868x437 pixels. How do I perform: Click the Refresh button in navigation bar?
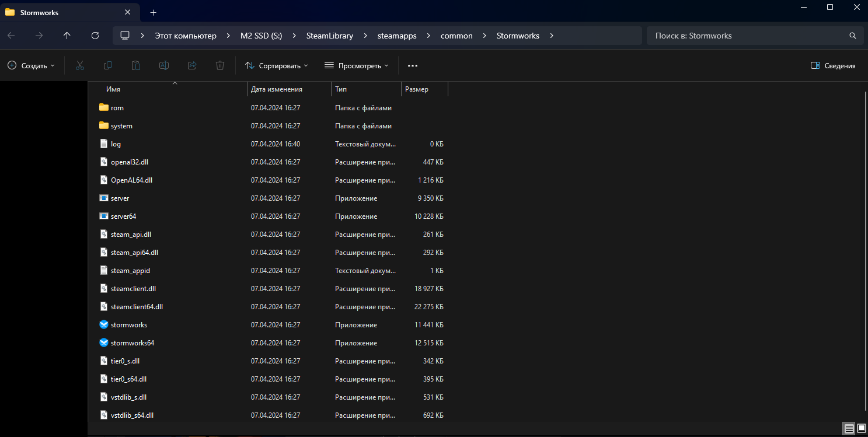tap(95, 36)
